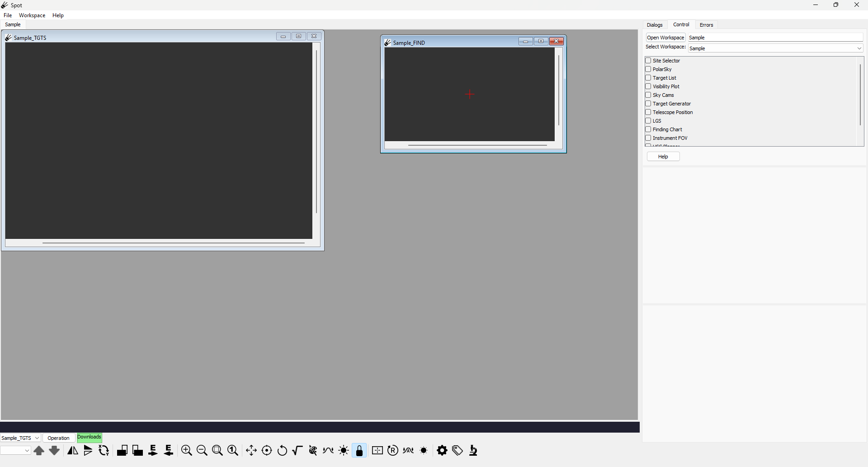868x467 pixels.
Task: Click the circled R reset icon
Action: point(393,451)
